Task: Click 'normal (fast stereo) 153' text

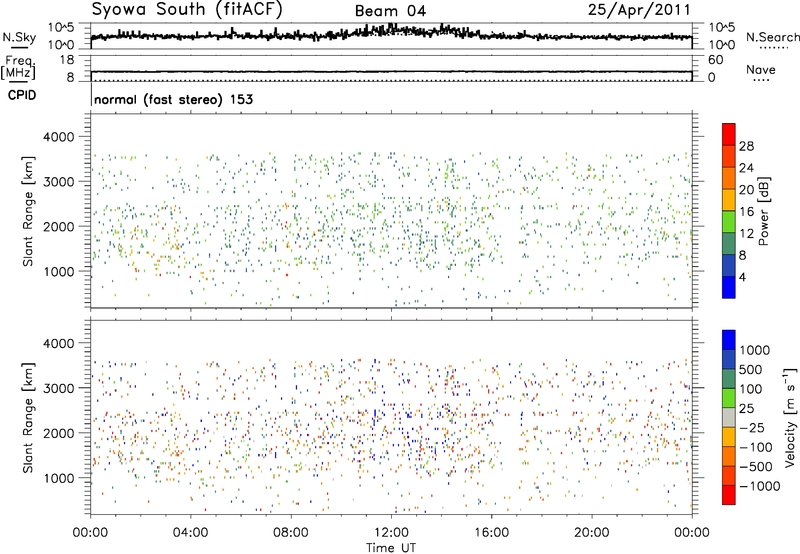Action: tap(173, 99)
